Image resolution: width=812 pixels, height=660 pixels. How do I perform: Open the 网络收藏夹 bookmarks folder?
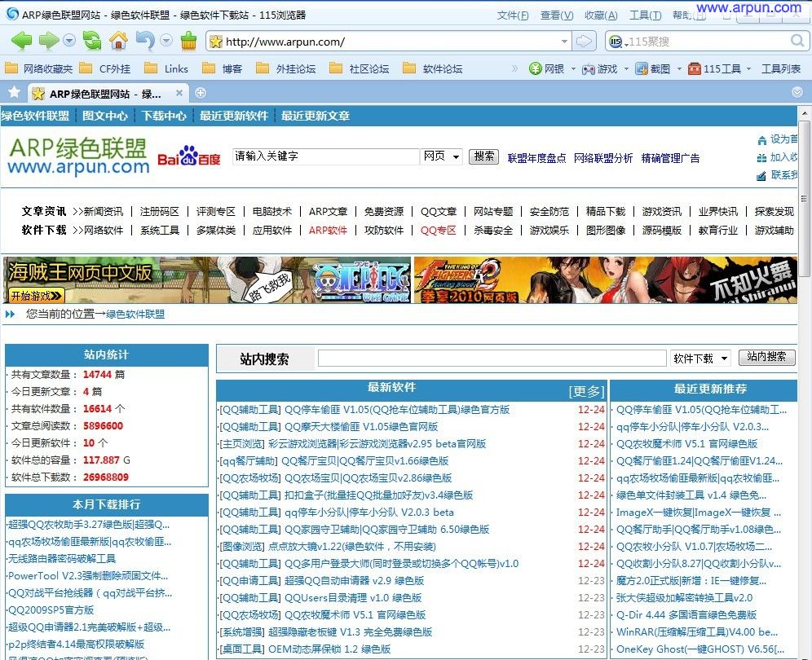click(39, 68)
